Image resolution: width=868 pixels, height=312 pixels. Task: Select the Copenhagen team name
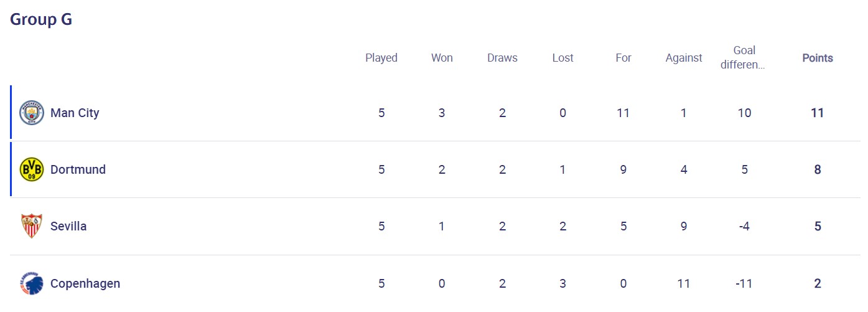[x=85, y=283]
